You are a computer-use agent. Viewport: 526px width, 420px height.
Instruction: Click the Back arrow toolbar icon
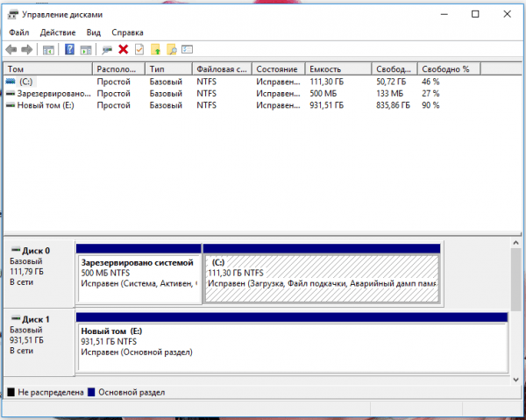point(11,50)
